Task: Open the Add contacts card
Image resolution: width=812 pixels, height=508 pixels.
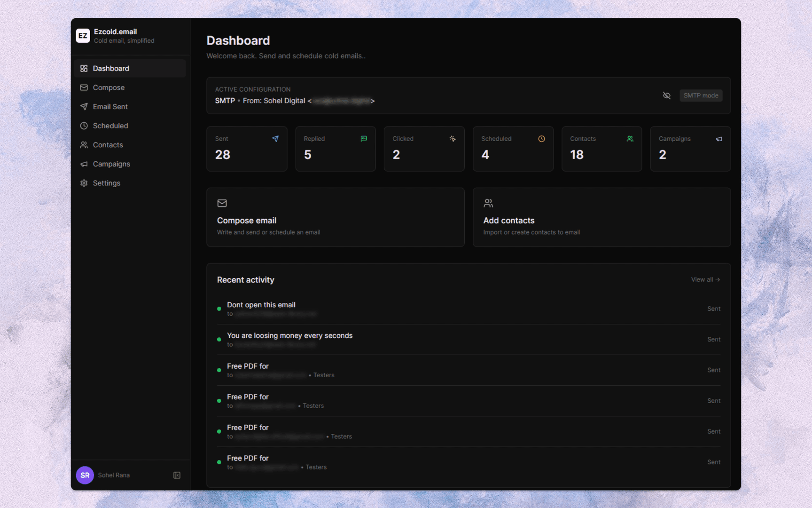Action: 601,217
